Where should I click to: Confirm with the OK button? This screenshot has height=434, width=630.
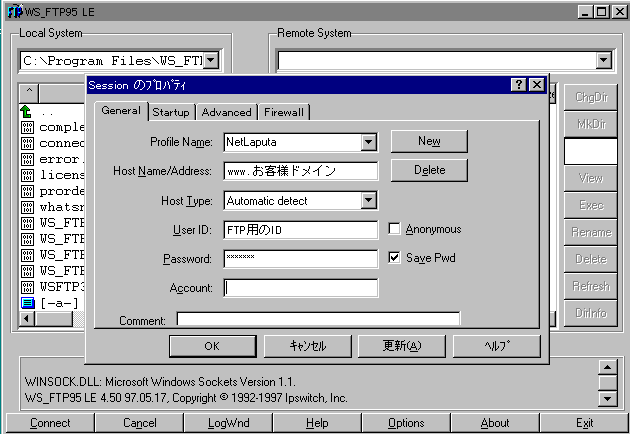tap(213, 346)
